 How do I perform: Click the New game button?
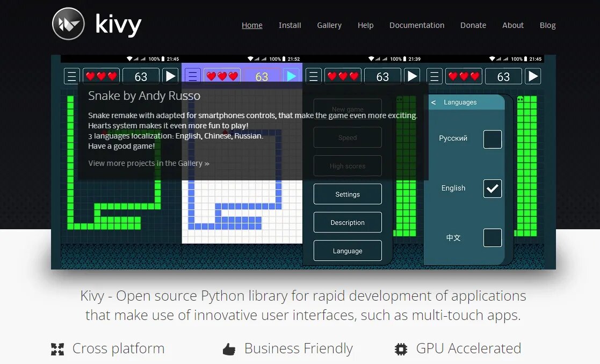pos(348,110)
